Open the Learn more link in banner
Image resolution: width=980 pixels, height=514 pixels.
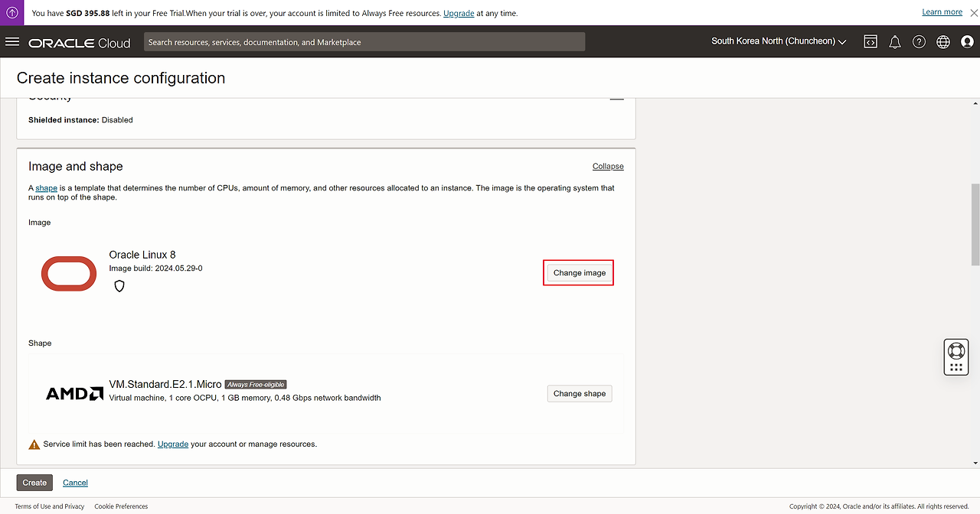tap(942, 12)
